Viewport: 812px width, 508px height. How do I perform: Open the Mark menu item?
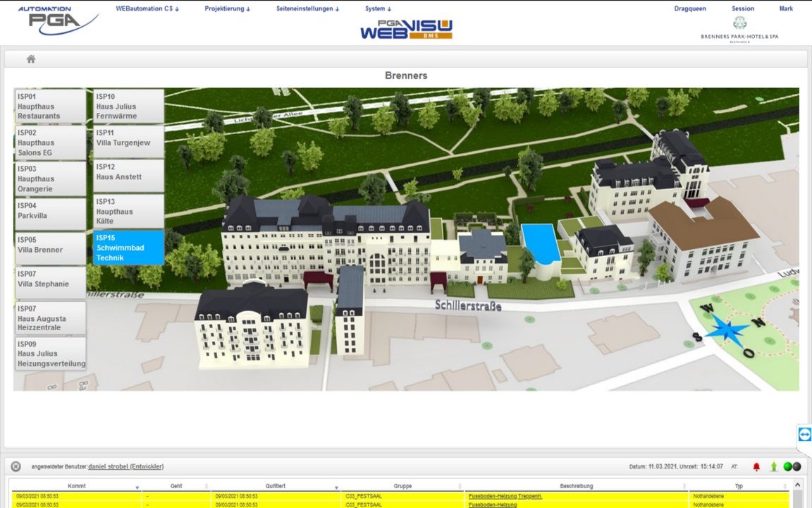tap(786, 8)
